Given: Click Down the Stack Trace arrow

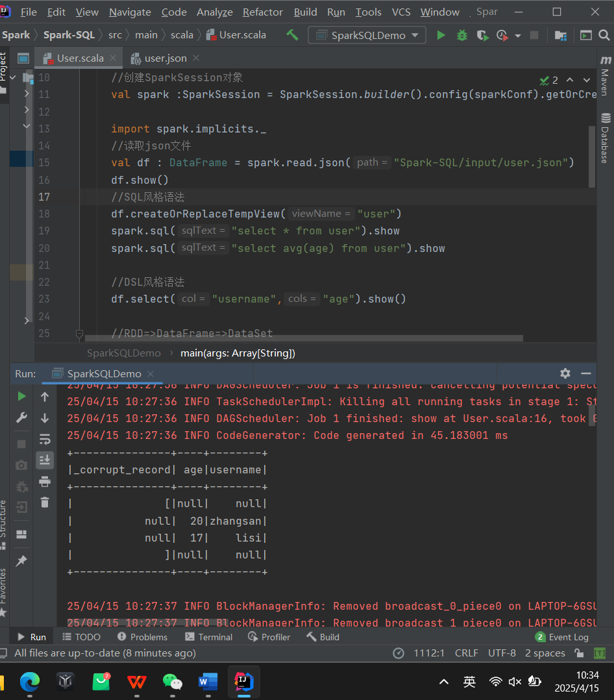Looking at the screenshot, I should 45,418.
